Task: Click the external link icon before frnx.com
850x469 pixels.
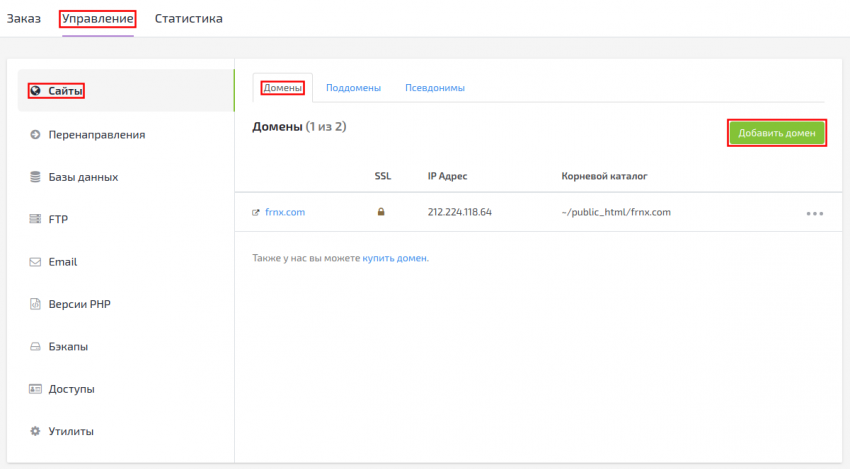Action: [256, 212]
